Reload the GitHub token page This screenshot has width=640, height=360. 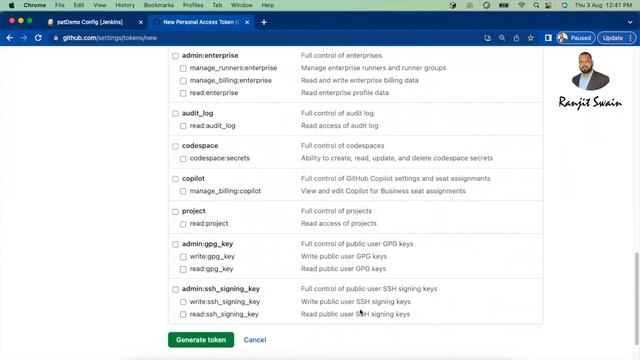click(x=38, y=38)
